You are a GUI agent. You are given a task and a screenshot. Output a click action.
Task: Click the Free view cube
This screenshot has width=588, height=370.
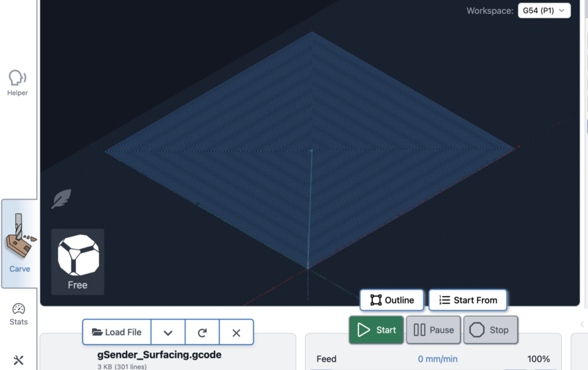tap(77, 261)
